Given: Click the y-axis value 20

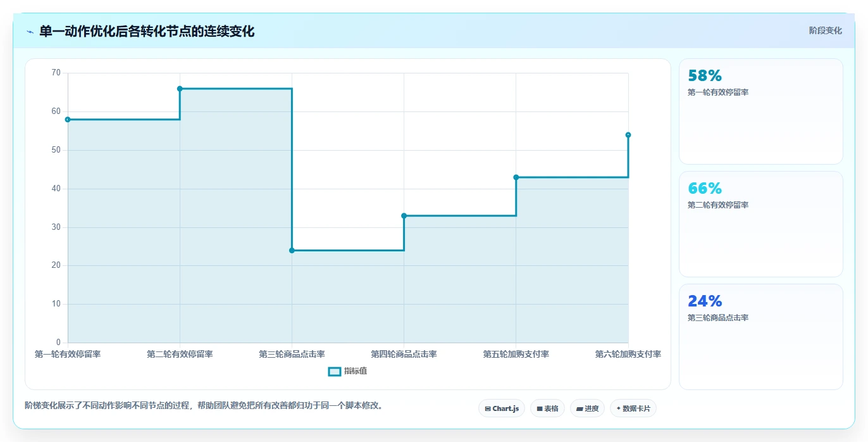Looking at the screenshot, I should 56,265.
